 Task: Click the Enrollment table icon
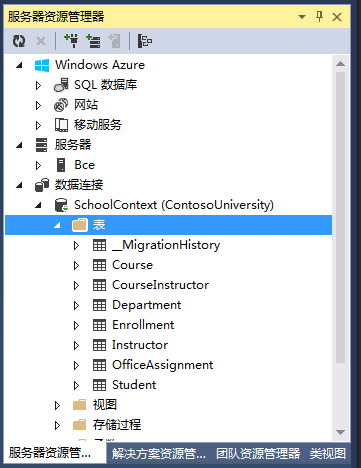point(99,325)
